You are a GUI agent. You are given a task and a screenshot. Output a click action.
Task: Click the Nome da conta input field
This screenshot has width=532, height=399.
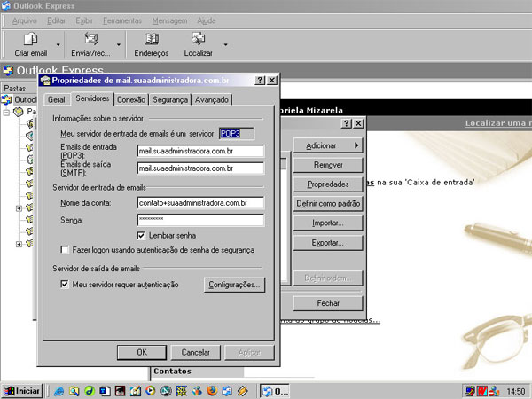(x=199, y=203)
